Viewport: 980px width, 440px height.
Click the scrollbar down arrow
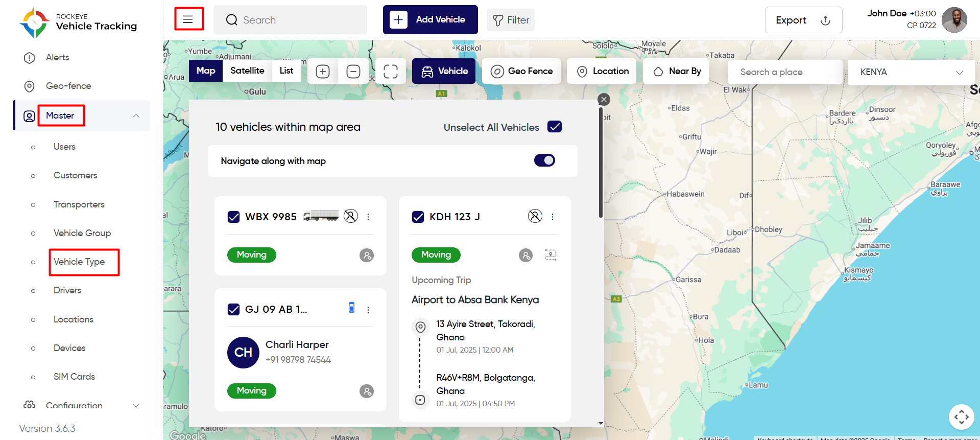pos(601,423)
